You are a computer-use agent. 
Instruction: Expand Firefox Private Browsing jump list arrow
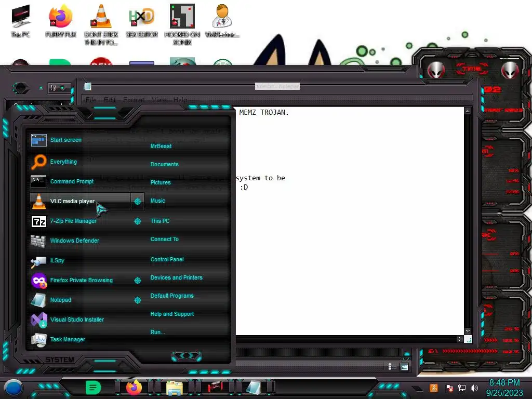(x=137, y=280)
